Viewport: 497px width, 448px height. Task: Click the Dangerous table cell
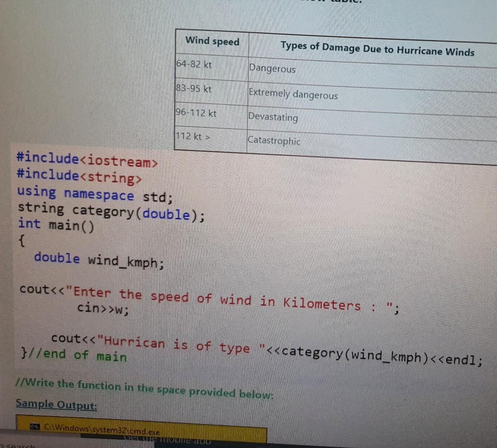[272, 69]
